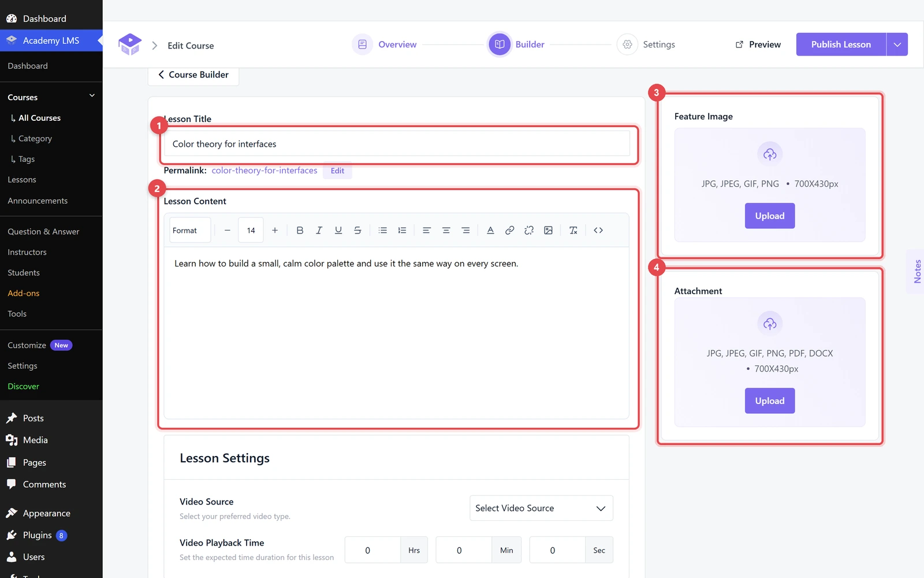Go back to Course Builder
Viewport: 924px width, 578px height.
pos(193,75)
